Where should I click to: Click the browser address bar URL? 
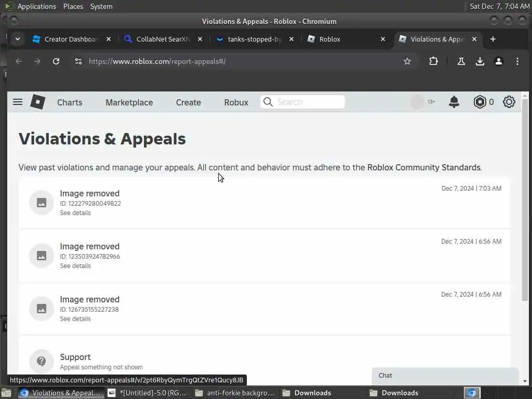[x=157, y=61]
